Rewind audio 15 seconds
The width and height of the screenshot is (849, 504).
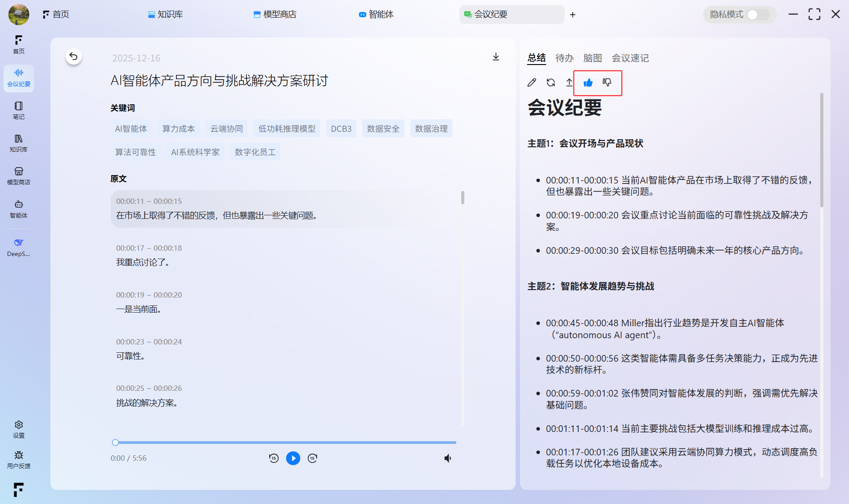point(274,458)
